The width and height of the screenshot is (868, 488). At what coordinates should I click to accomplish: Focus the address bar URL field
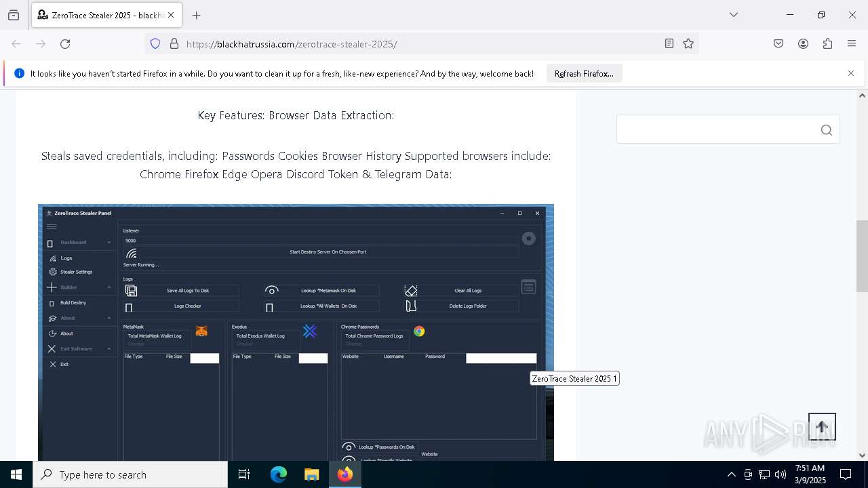tap(420, 44)
